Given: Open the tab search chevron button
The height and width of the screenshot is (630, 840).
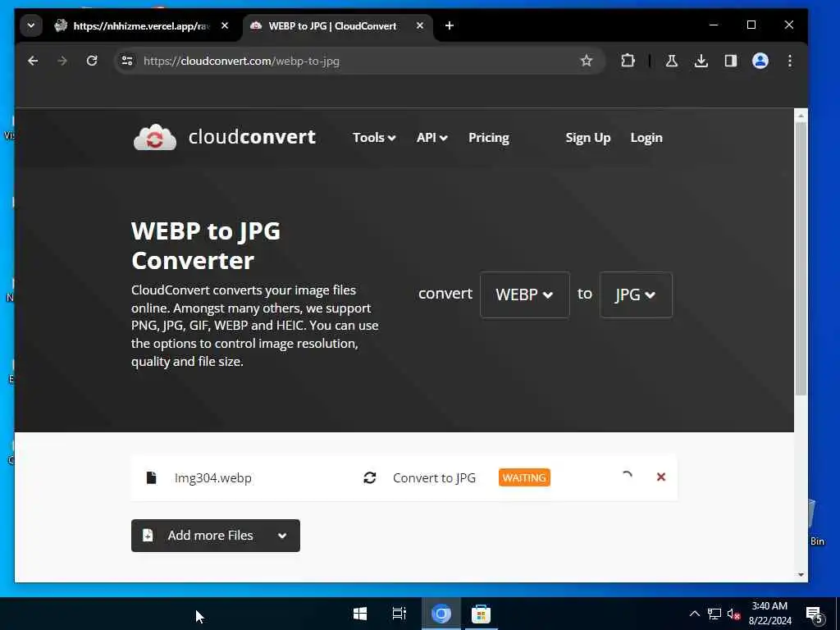Looking at the screenshot, I should coord(31,25).
